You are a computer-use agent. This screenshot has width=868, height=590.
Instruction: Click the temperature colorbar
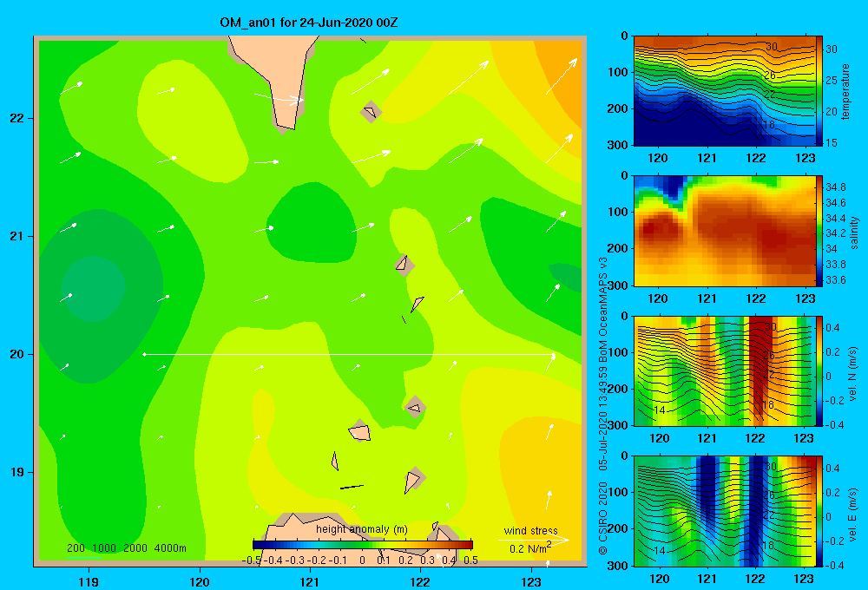[819, 91]
